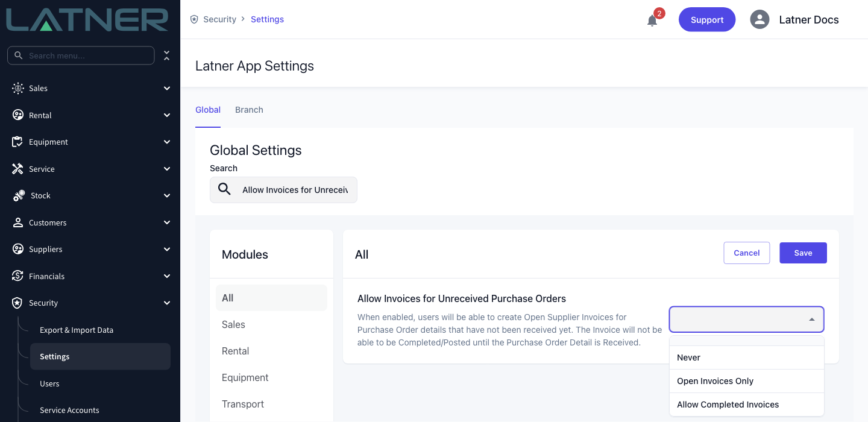This screenshot has width=868, height=422.
Task: Select the Equipment module
Action: coord(271,377)
